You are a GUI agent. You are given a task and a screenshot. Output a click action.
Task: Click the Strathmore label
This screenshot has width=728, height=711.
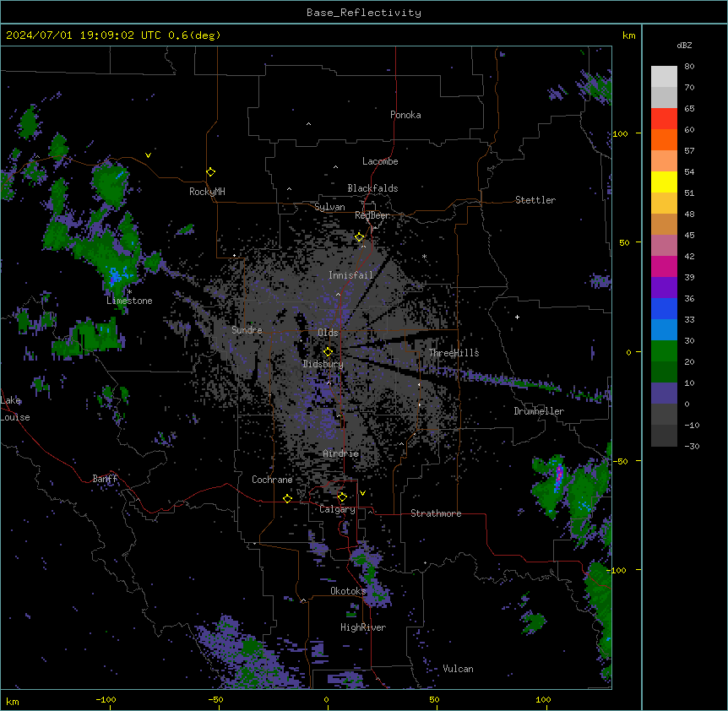coord(436,513)
